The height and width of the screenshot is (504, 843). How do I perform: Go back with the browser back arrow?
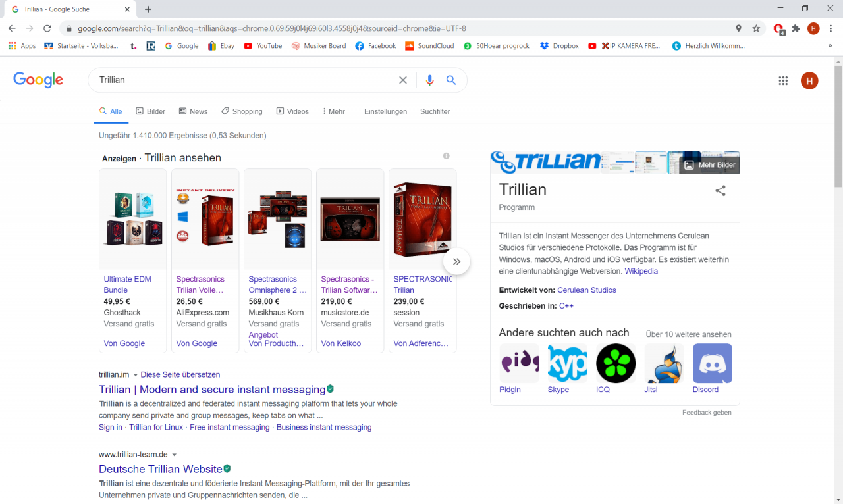[x=12, y=28]
